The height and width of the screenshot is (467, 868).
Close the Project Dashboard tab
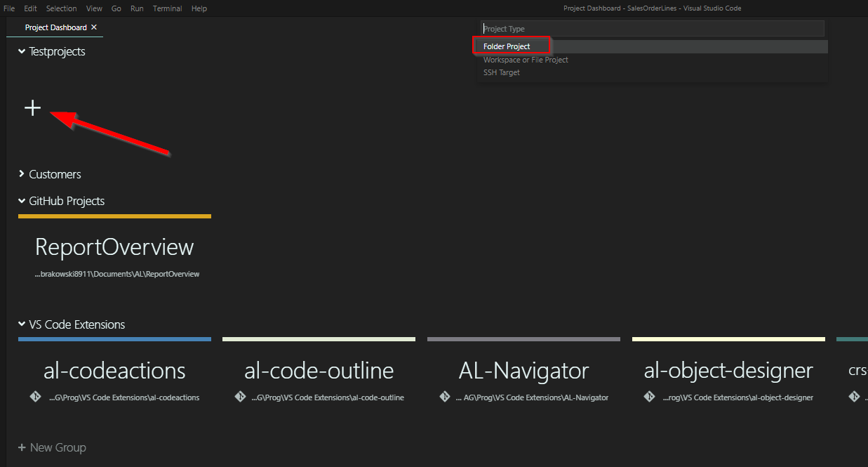95,27
